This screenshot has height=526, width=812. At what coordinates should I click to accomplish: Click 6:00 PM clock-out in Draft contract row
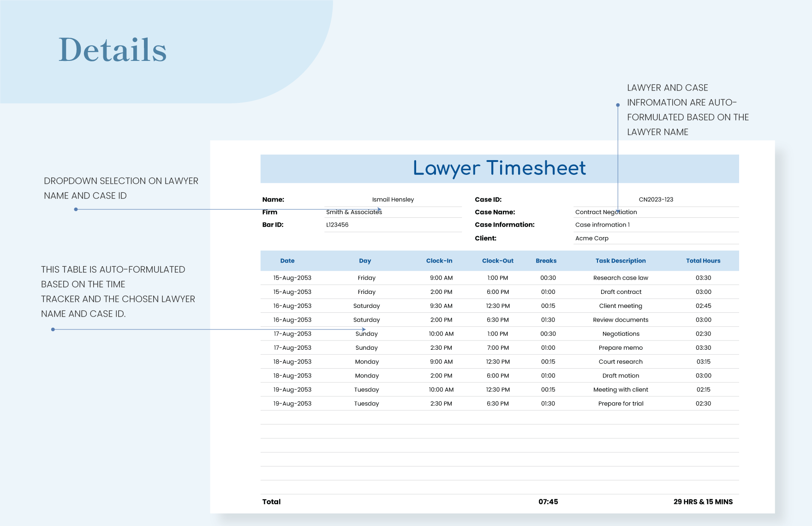(498, 292)
